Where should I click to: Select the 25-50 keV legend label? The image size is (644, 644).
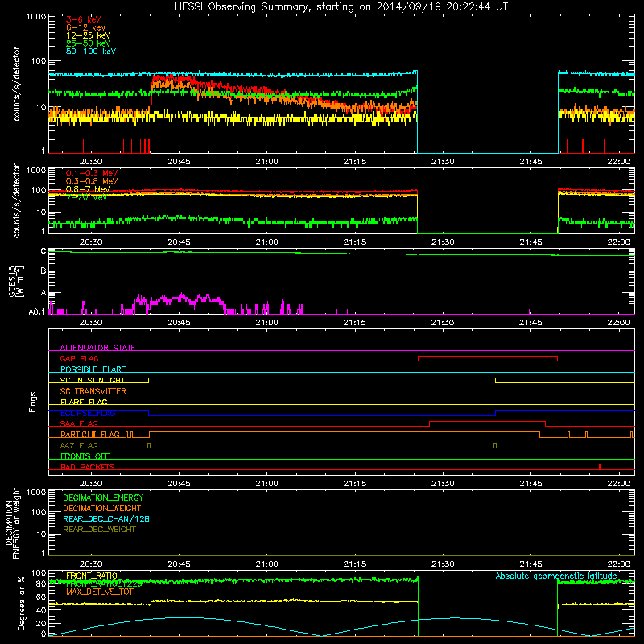tap(89, 43)
